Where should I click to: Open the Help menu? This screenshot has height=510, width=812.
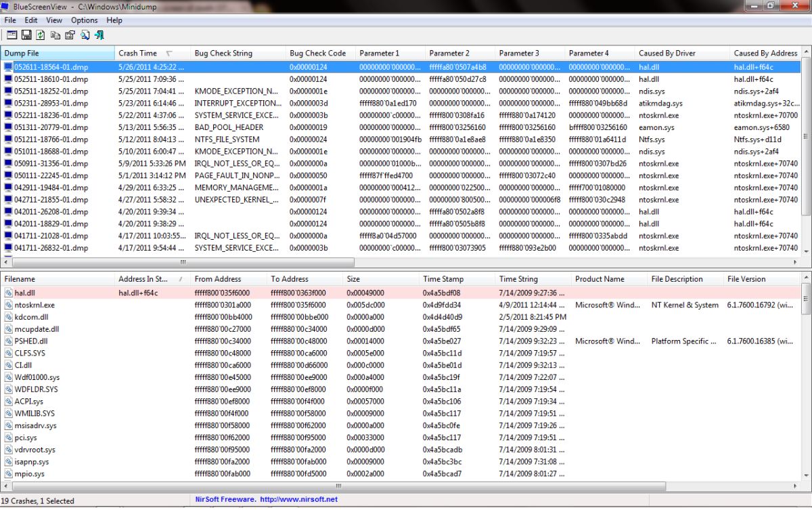114,20
